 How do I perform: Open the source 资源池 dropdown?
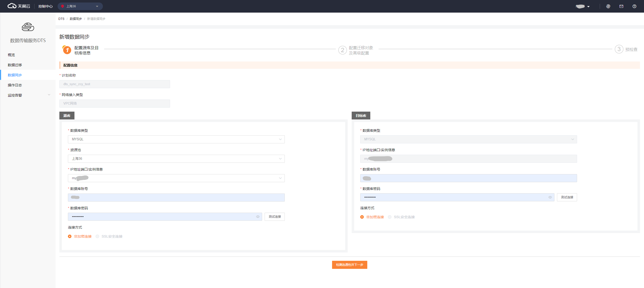pos(176,159)
